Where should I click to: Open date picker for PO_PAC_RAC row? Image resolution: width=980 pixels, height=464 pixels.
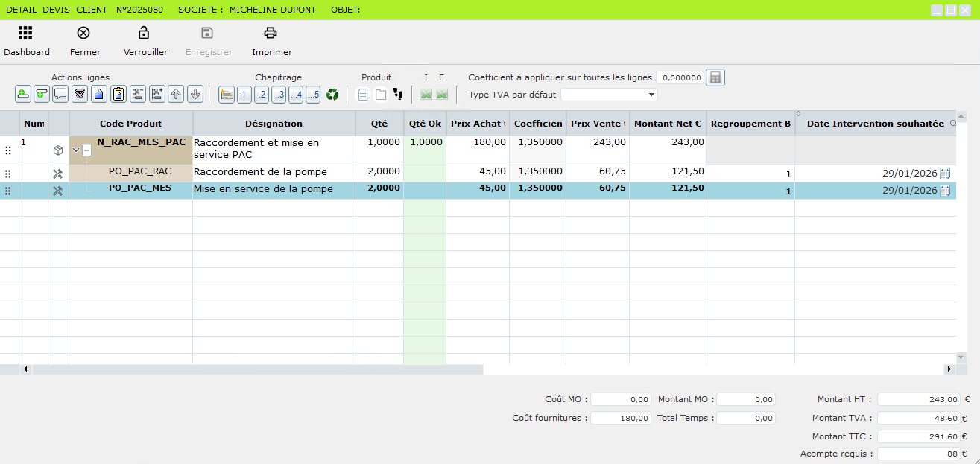tap(945, 173)
